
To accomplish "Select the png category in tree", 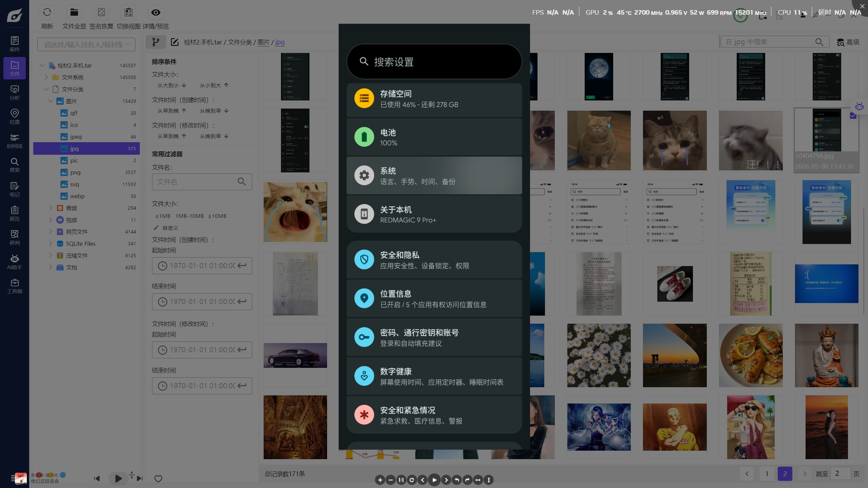I will [87, 172].
